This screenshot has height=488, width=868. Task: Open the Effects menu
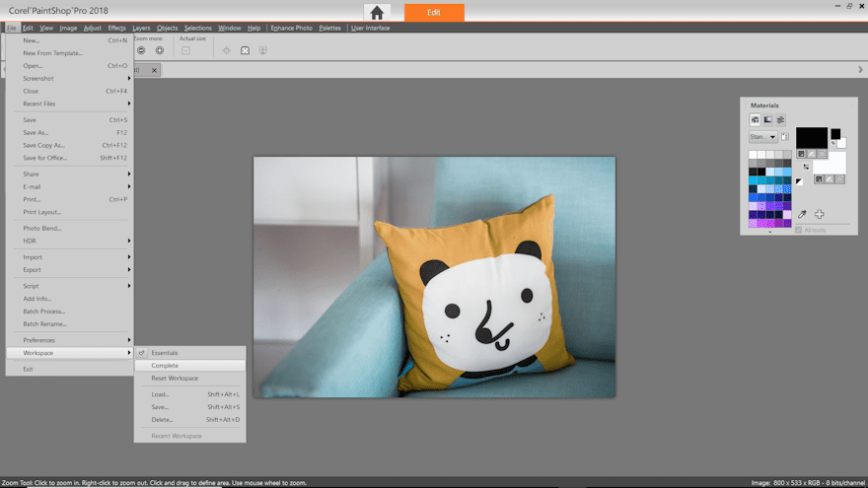[x=116, y=28]
